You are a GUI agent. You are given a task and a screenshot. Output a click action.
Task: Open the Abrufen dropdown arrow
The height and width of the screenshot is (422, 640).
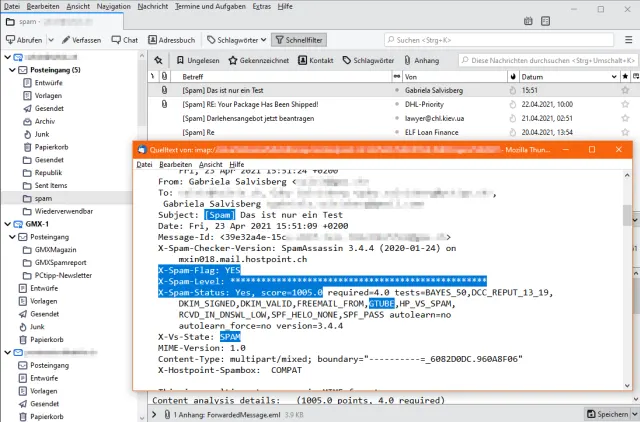pos(49,40)
